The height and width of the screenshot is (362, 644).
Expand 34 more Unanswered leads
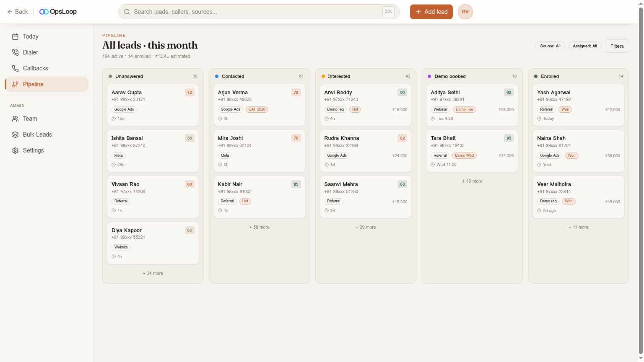click(x=153, y=273)
